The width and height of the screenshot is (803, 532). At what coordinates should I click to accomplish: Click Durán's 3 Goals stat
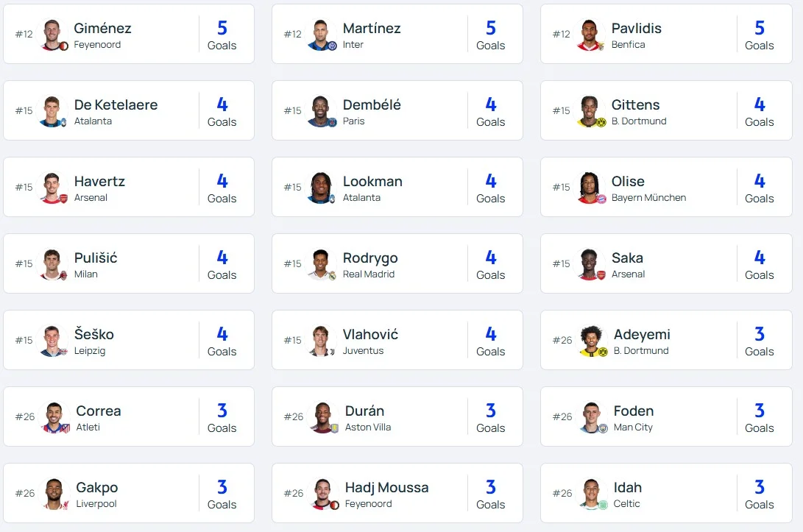coord(490,417)
